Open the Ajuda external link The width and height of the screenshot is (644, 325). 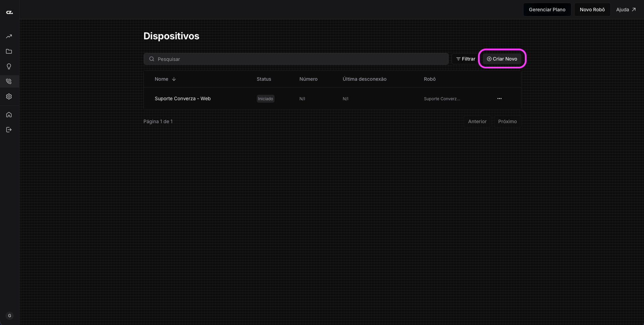(x=626, y=10)
